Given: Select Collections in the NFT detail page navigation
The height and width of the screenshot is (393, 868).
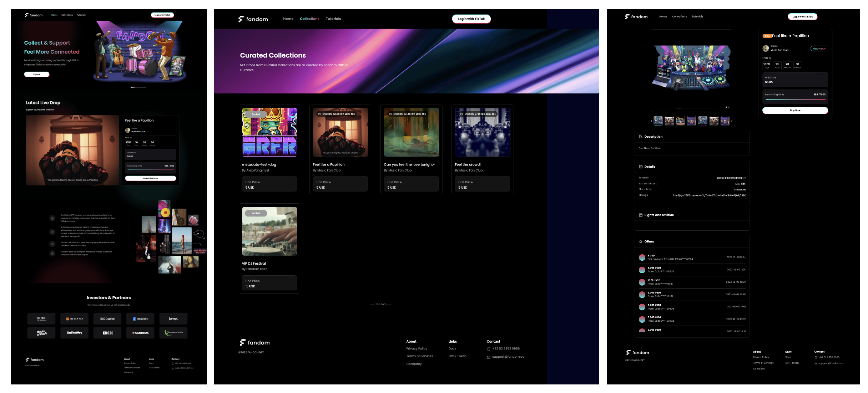Looking at the screenshot, I should tap(679, 16).
